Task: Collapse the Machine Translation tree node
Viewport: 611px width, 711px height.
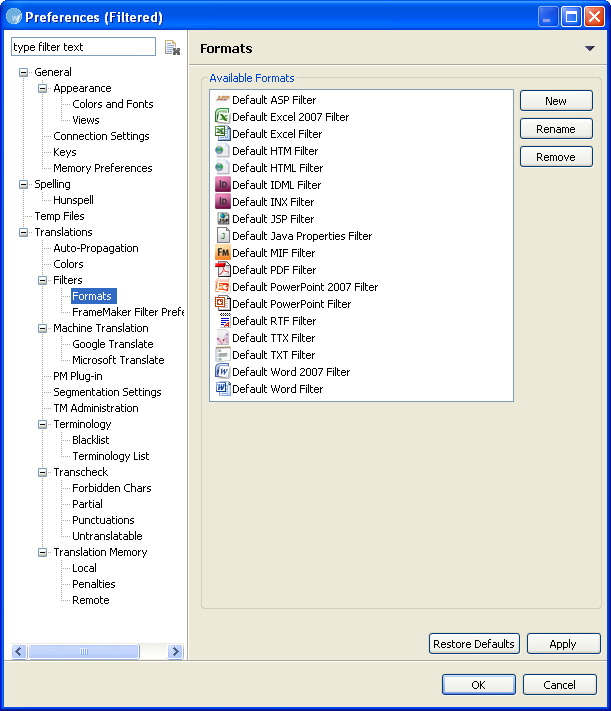Action: coord(42,328)
